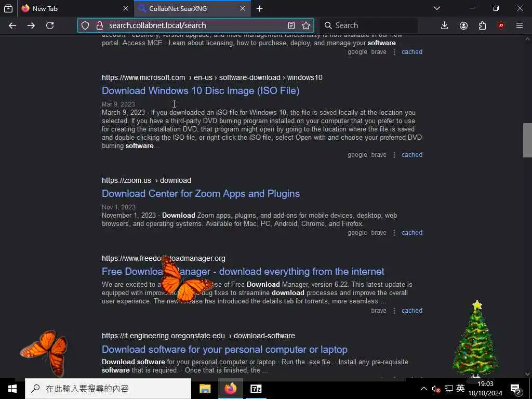The image size is (532, 399).
Task: Go back using the browser back arrow
Action: tap(12, 25)
